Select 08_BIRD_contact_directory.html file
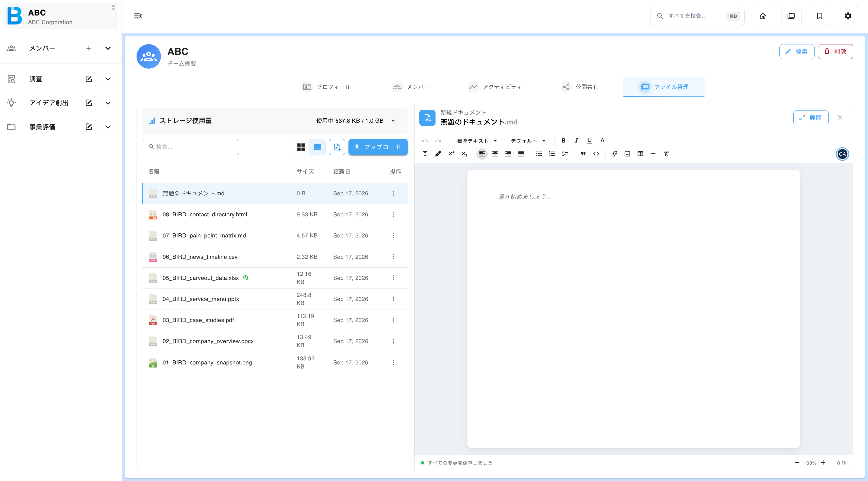 coord(275,215)
